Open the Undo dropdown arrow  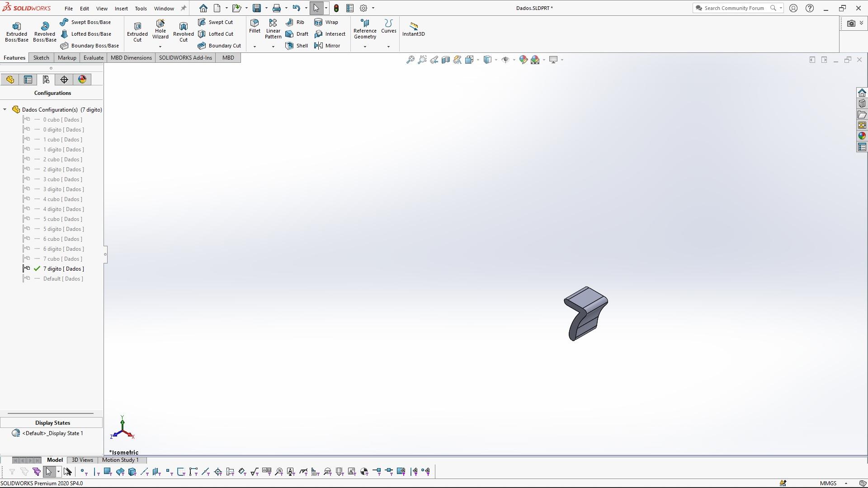(306, 8)
